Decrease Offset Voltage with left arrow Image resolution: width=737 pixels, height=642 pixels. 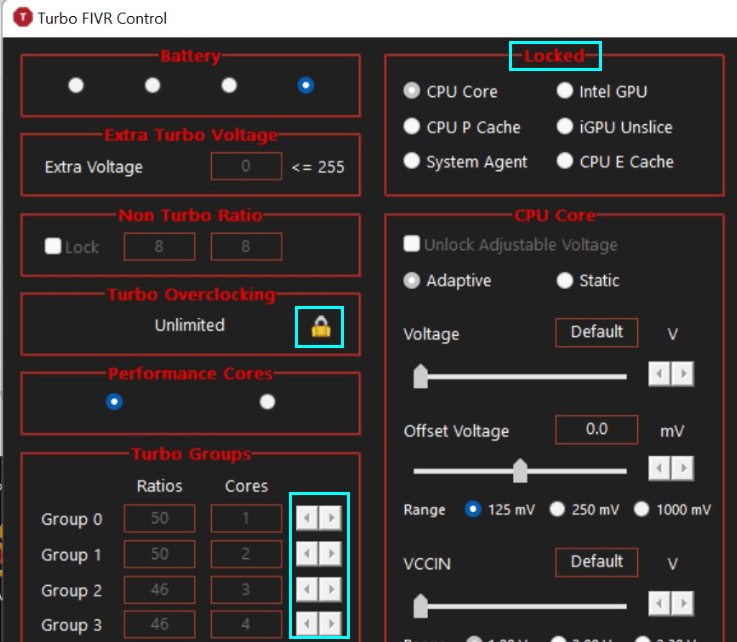click(x=659, y=468)
